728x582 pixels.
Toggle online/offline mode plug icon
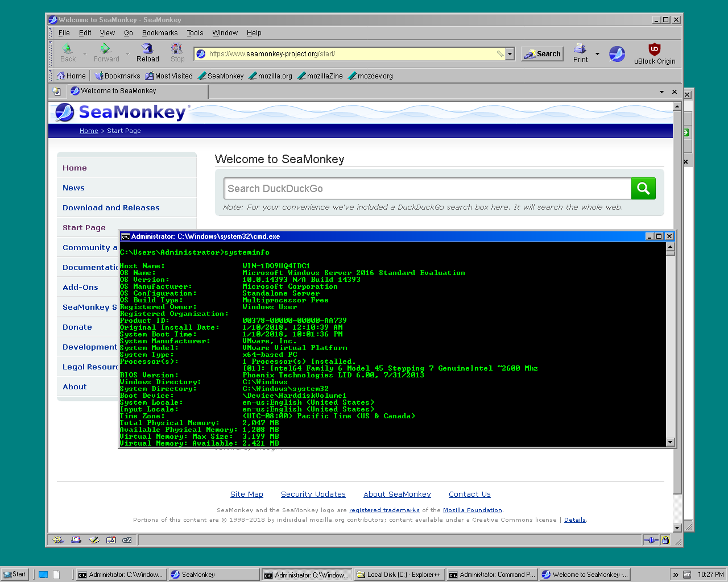(651, 540)
